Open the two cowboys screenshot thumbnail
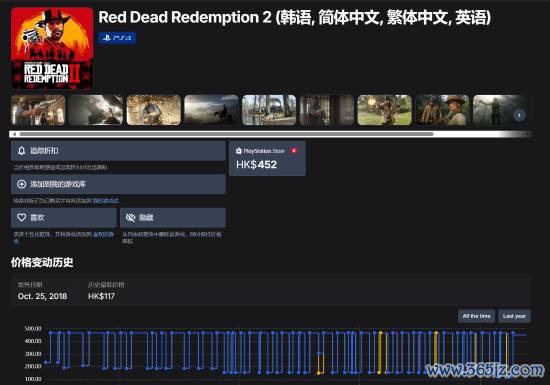The image size is (550, 385). 442,110
